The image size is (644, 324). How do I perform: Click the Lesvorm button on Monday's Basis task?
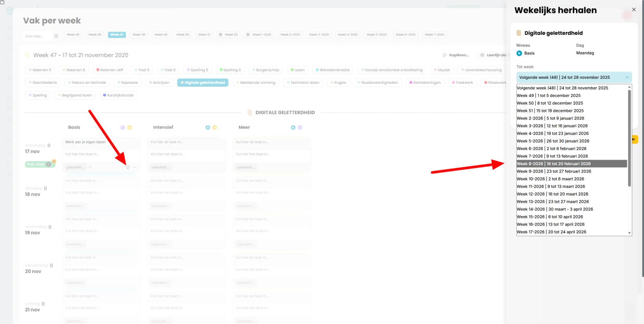(x=75, y=167)
